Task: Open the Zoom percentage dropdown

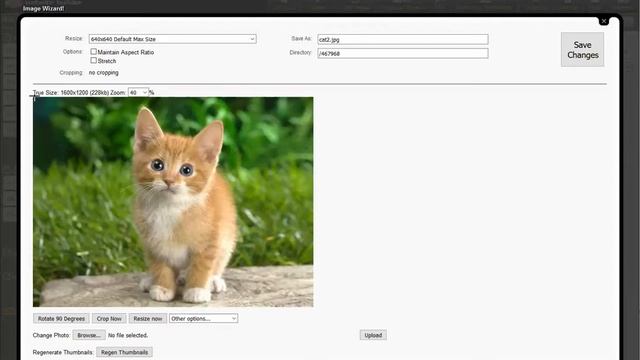Action: coord(138,93)
